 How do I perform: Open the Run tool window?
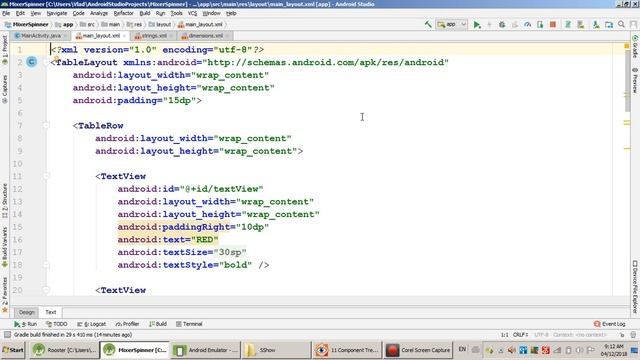coord(26,324)
